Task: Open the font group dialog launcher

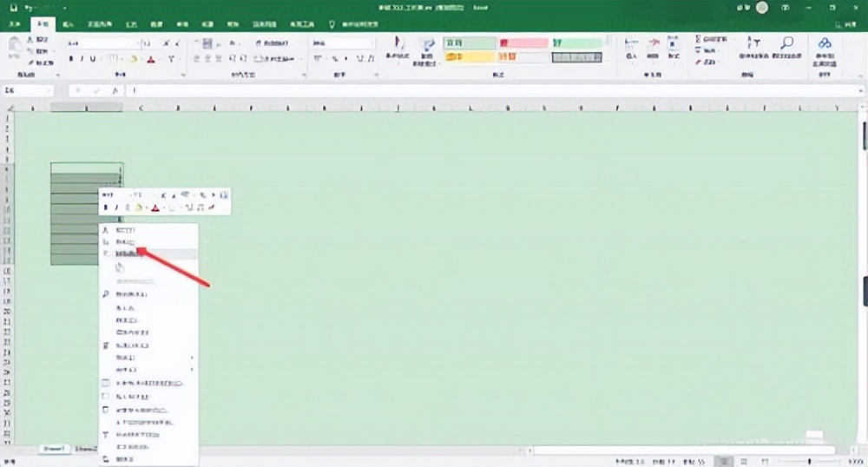Action: click(x=183, y=75)
